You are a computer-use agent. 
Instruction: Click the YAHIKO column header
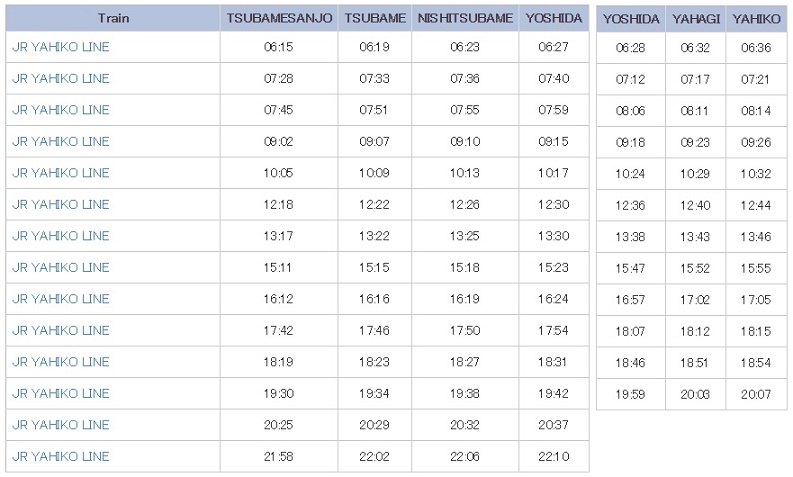pos(755,19)
